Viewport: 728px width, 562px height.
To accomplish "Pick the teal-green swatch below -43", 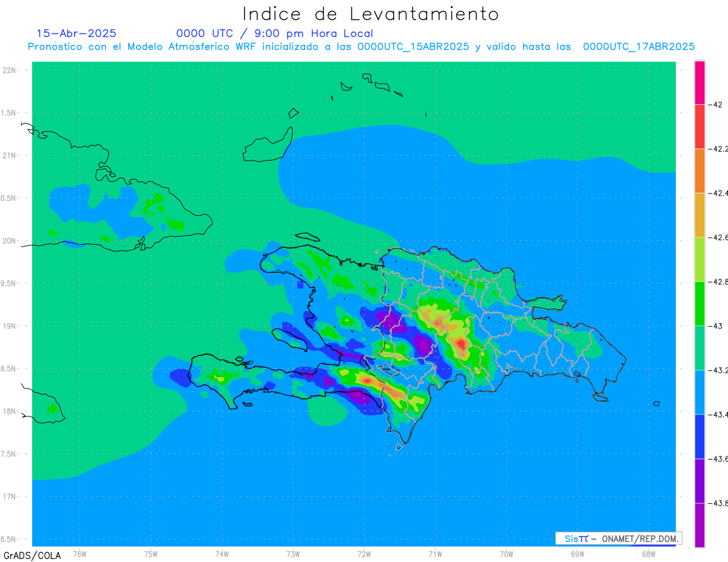I will (x=699, y=347).
